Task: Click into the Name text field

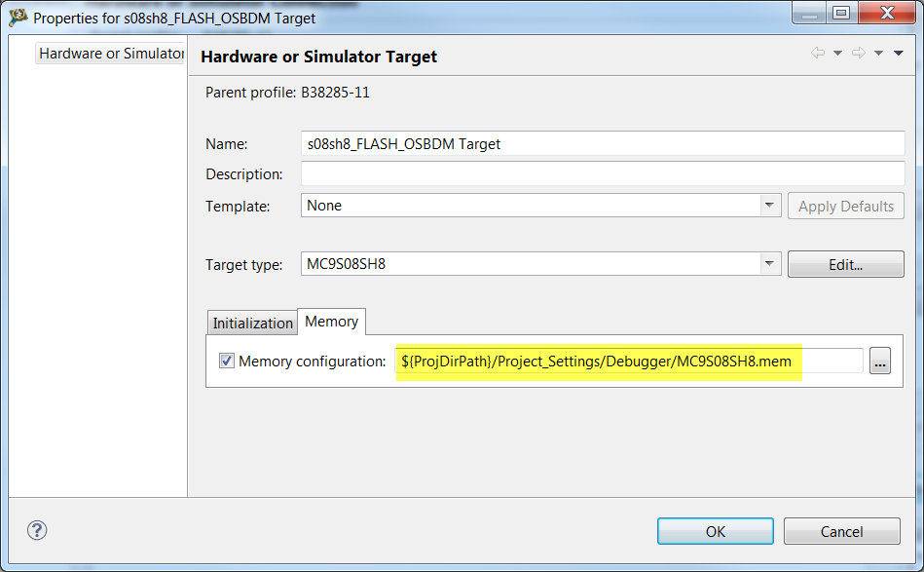Action: pyautogui.click(x=603, y=143)
